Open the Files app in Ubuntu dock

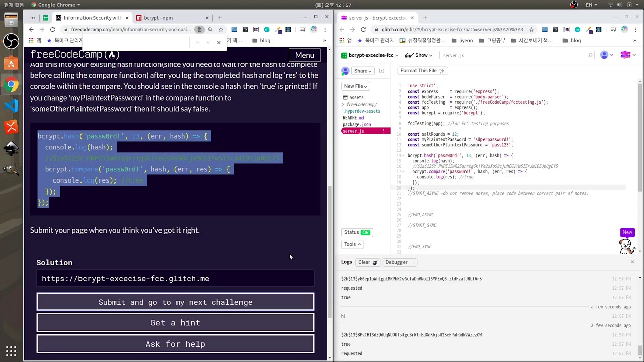tap(11, 20)
